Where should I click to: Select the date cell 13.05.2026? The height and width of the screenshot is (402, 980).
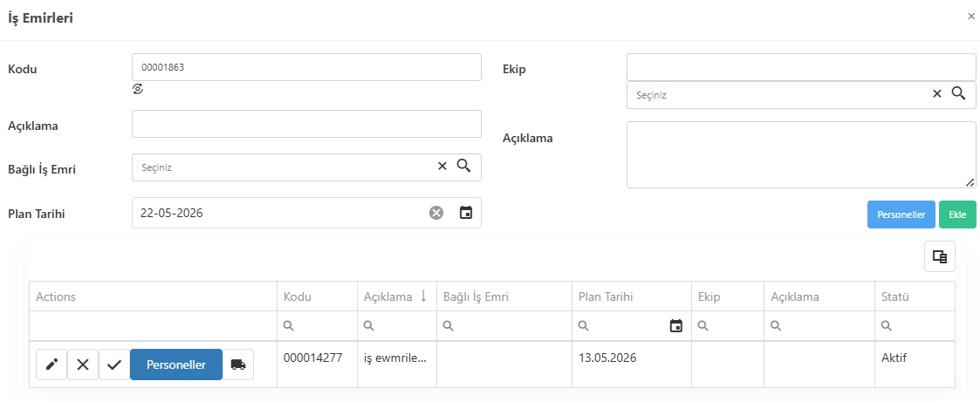(632, 364)
